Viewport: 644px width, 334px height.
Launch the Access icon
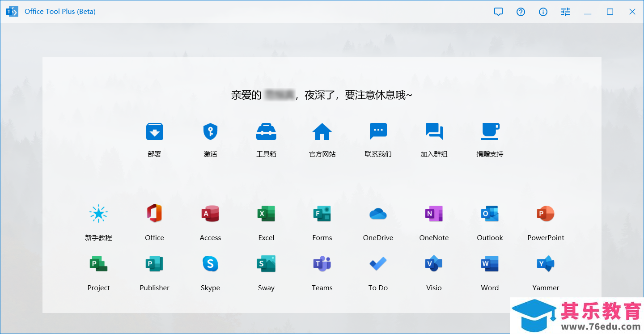(210, 214)
